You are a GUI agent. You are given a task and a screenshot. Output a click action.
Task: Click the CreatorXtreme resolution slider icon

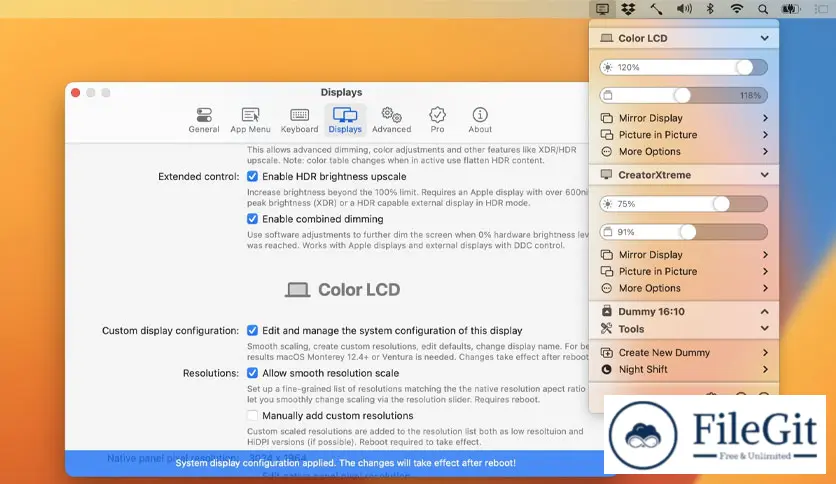(608, 232)
